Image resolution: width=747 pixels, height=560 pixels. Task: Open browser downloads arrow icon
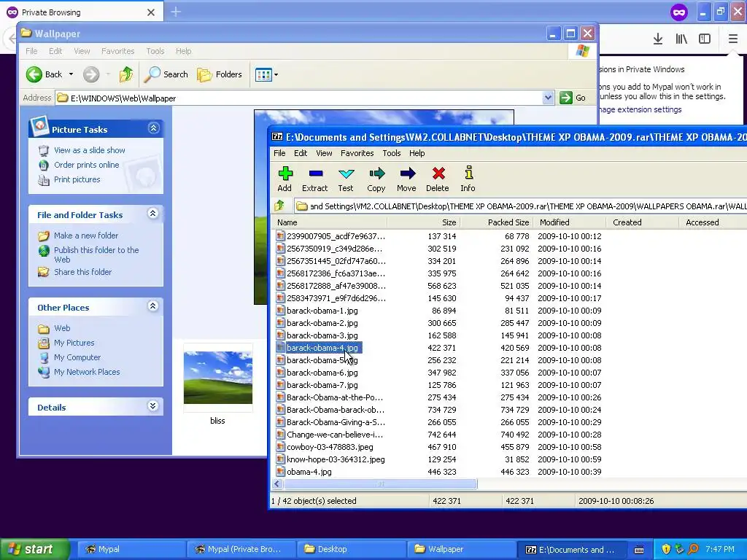[658, 39]
